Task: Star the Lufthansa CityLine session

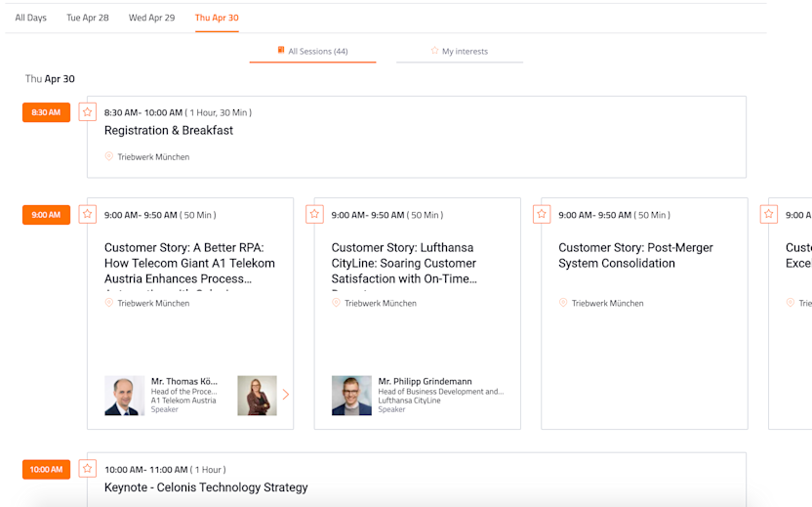Action: [x=314, y=214]
